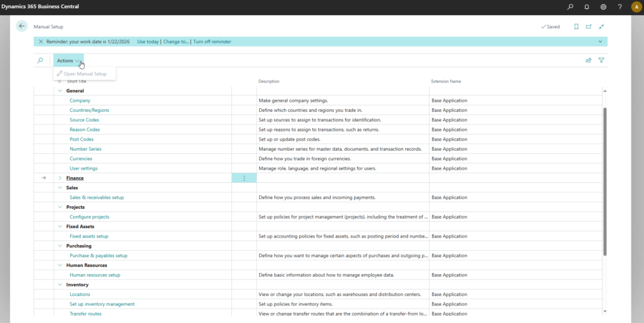Select 'Define how you trade in foreign currencies.'
Screen dimensions: 644x323
[x=305, y=159]
